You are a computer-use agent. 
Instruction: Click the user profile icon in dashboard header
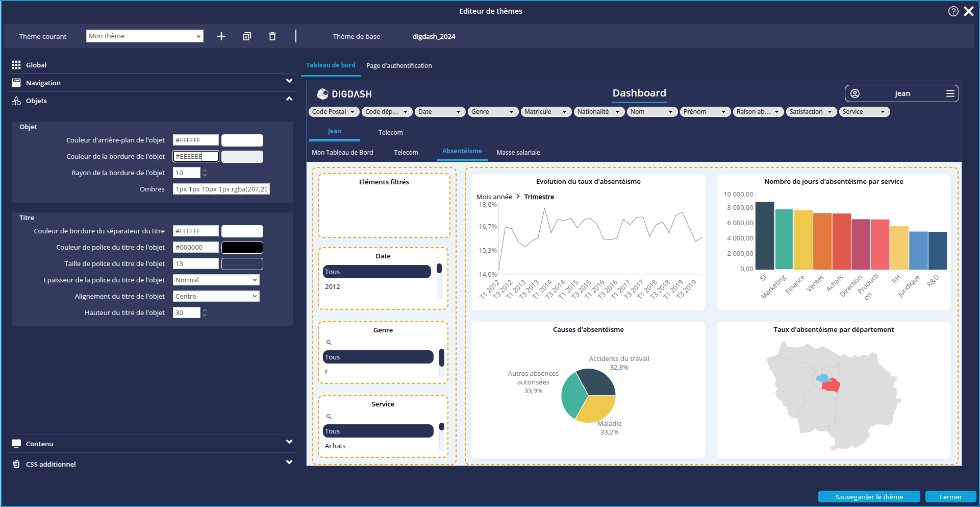coord(855,93)
